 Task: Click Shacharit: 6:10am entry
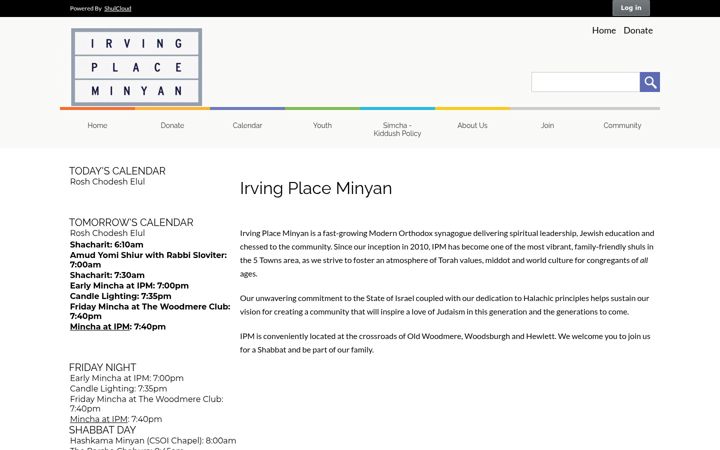(x=107, y=244)
